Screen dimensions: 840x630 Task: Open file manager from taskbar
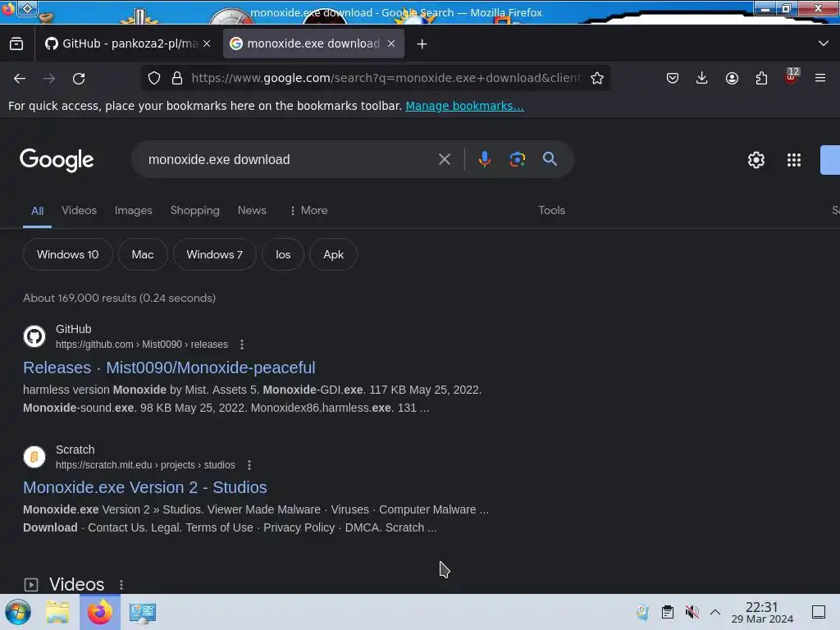(57, 612)
